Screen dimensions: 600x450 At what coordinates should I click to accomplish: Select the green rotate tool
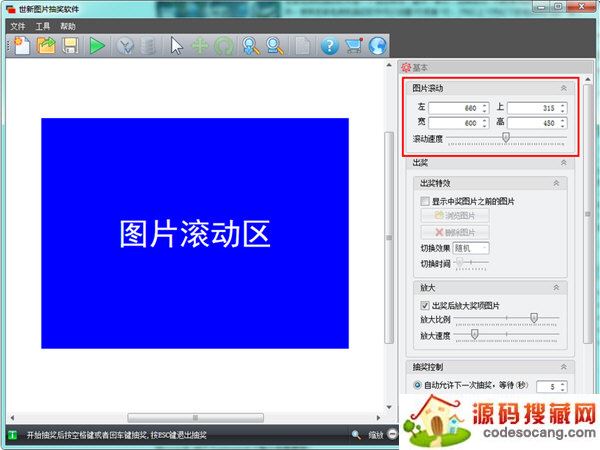pyautogui.click(x=224, y=47)
